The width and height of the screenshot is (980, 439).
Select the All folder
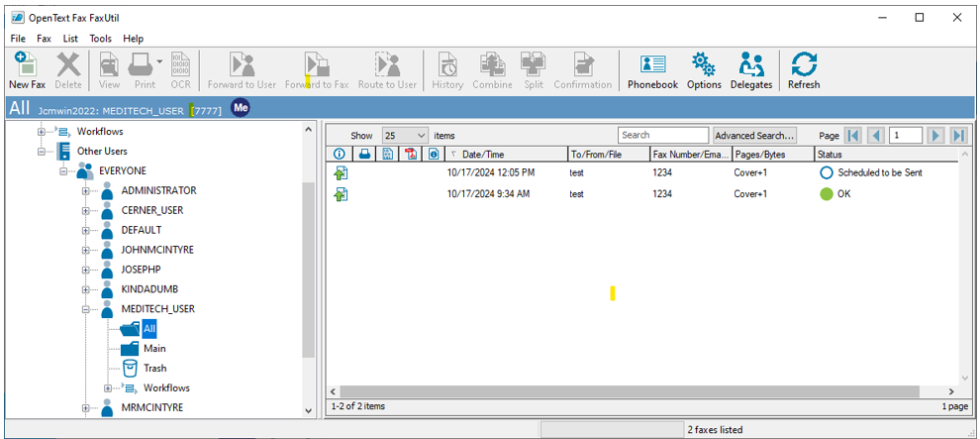148,328
